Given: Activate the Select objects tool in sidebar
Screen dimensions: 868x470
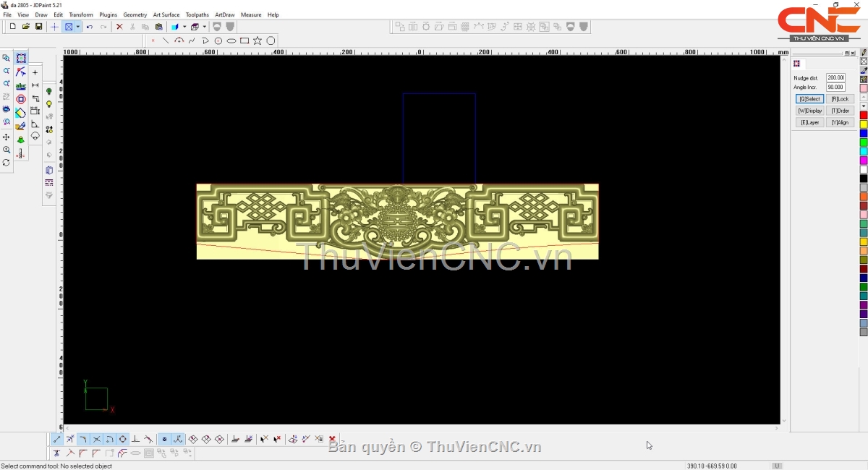Looking at the screenshot, I should point(21,59).
